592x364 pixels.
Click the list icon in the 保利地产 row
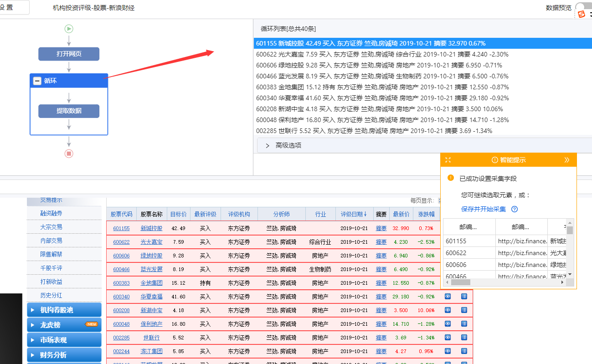tap(464, 323)
